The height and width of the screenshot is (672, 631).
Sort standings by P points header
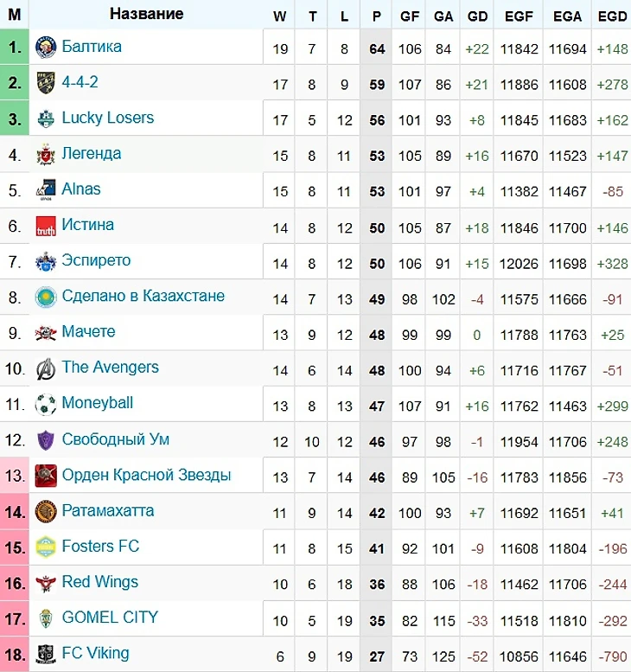click(376, 15)
